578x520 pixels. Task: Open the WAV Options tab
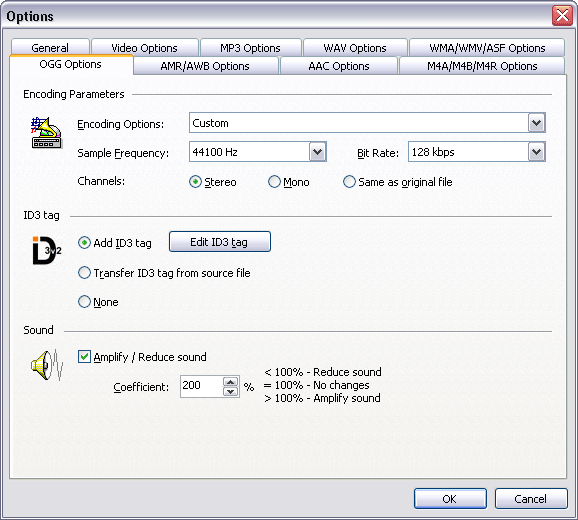[x=355, y=48]
